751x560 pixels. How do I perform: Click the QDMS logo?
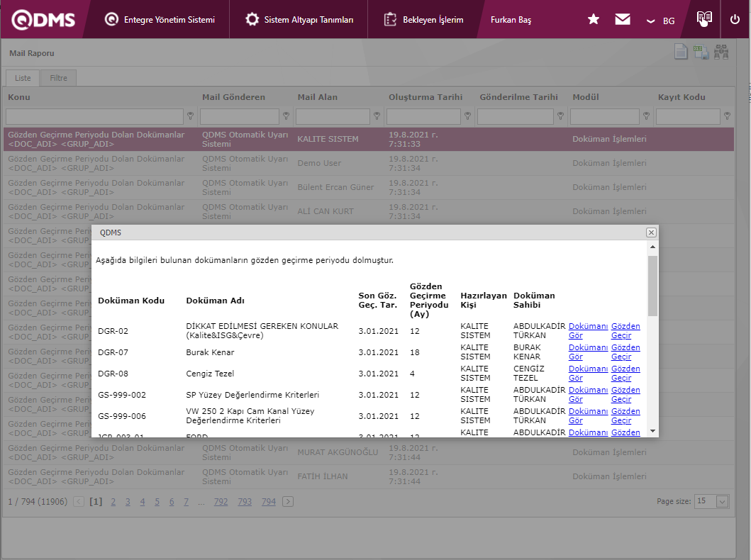tap(43, 20)
